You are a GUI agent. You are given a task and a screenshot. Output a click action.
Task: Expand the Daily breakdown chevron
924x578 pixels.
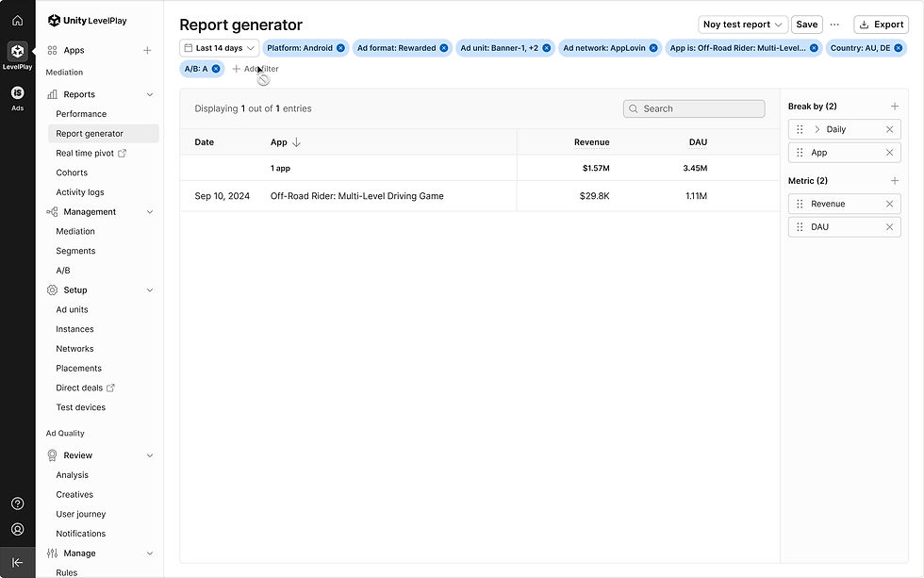(817, 129)
